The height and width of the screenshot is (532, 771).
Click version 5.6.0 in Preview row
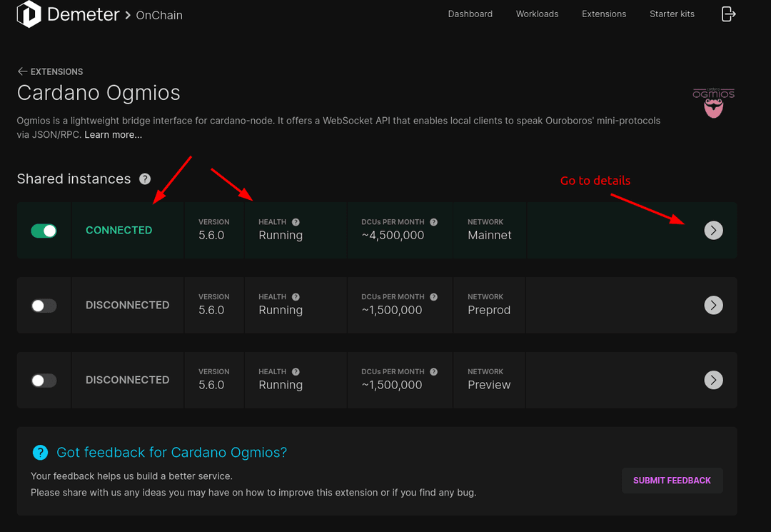211,384
